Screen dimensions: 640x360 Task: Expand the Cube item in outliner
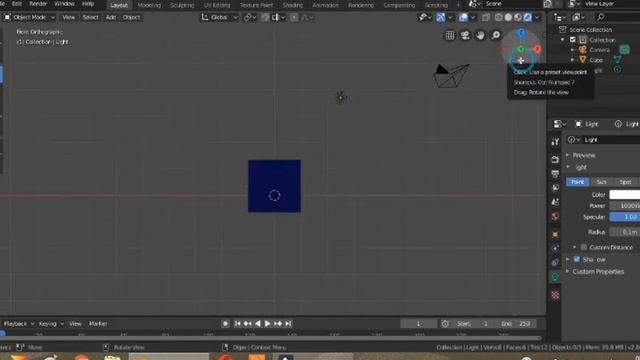click(x=573, y=60)
